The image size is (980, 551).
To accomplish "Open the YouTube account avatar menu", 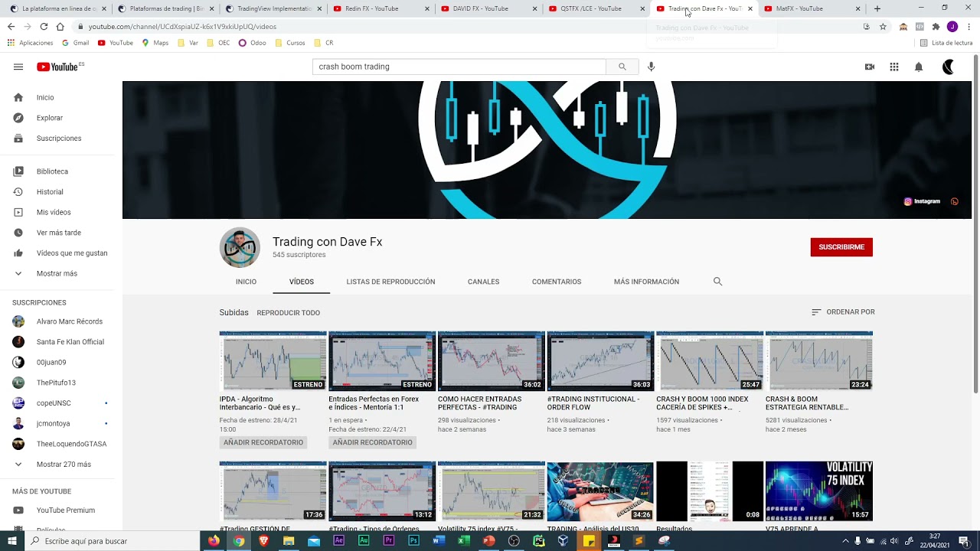I will [949, 67].
